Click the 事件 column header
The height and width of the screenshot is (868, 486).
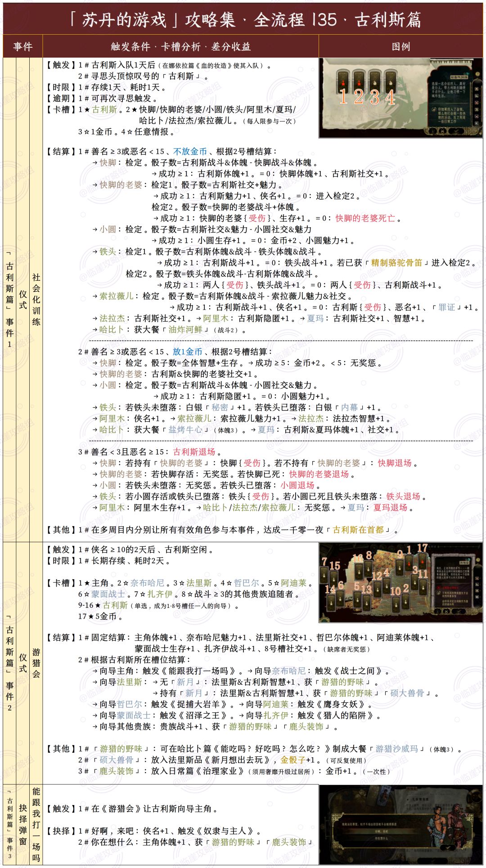pyautogui.click(x=23, y=46)
